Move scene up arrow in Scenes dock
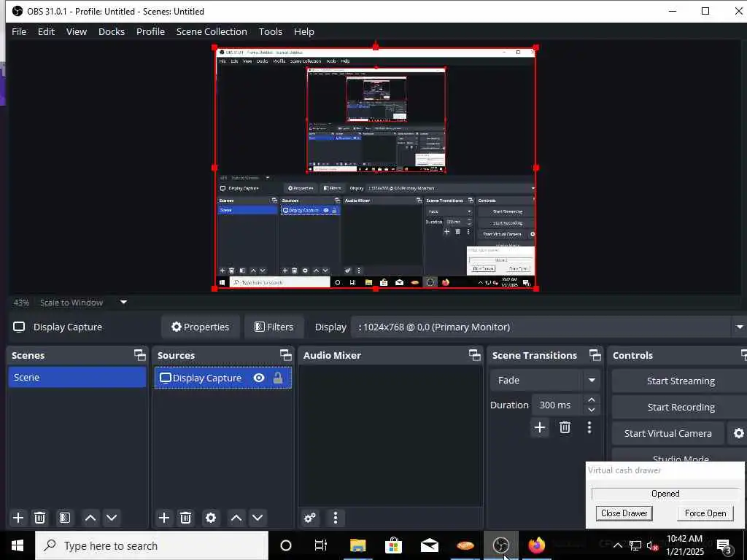The height and width of the screenshot is (560, 747). coord(90,518)
